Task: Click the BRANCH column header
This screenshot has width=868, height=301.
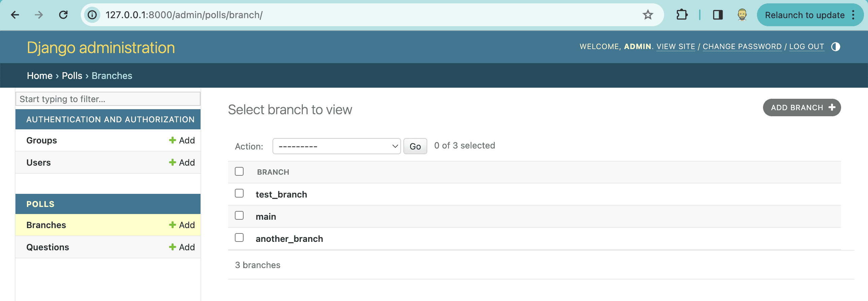Action: (x=273, y=172)
